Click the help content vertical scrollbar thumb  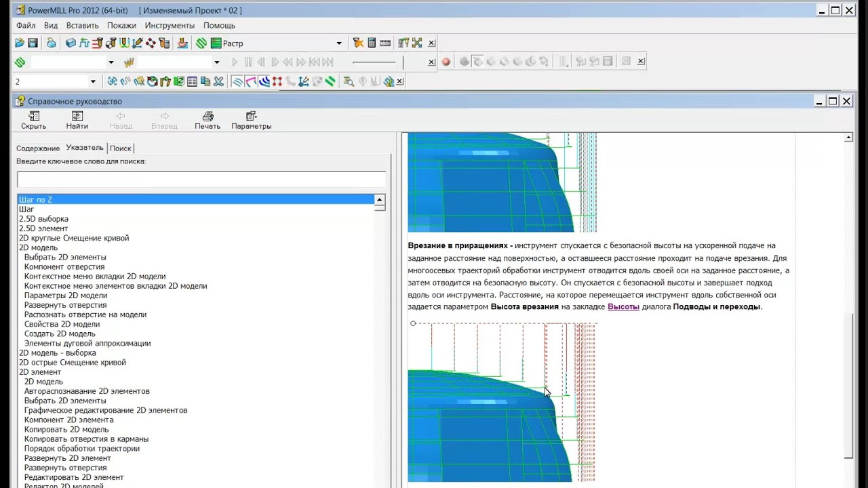(x=848, y=386)
